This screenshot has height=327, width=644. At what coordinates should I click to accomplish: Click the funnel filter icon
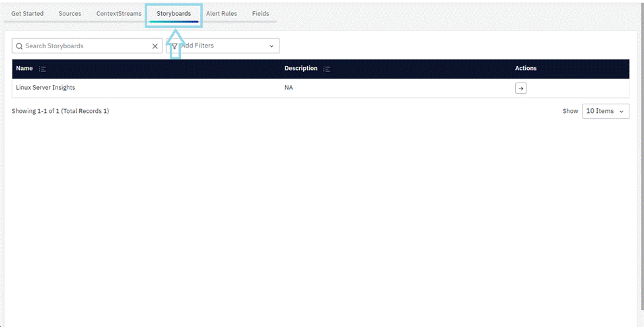click(174, 46)
